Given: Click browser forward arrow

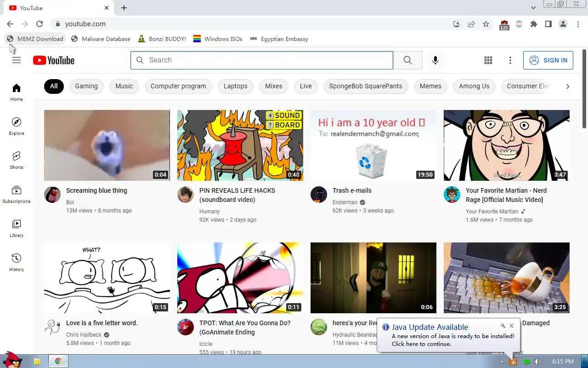Looking at the screenshot, I should 25,24.
